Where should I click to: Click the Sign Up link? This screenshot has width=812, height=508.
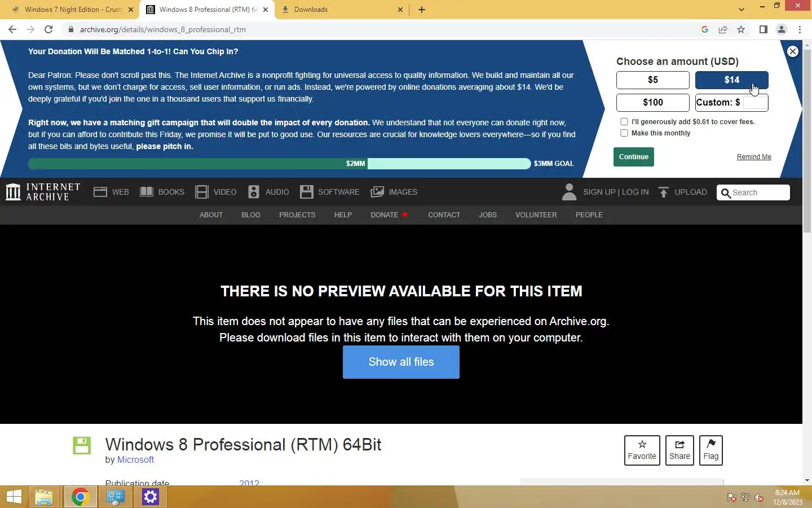click(x=599, y=192)
